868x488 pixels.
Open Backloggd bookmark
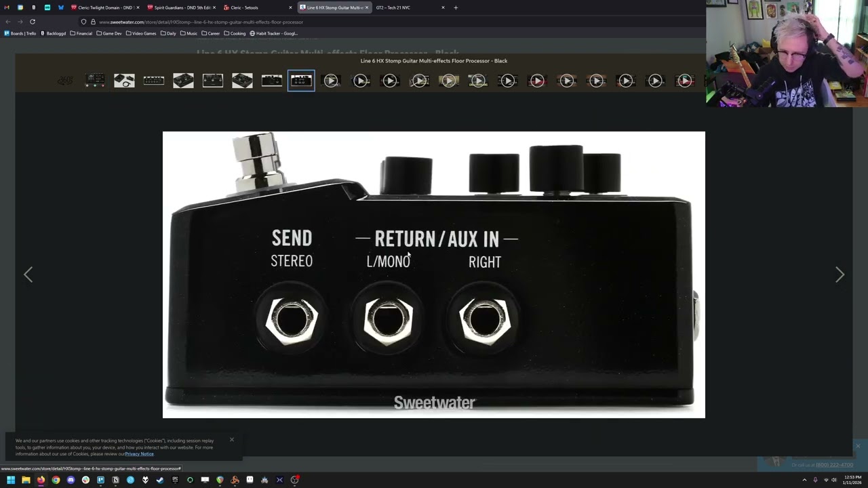point(54,33)
